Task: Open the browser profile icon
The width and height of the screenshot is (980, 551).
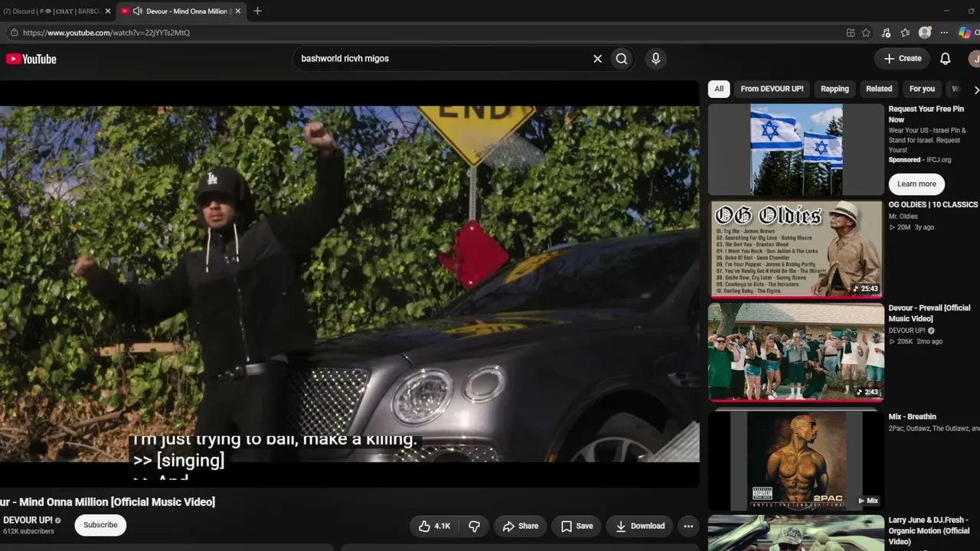Action: point(925,33)
